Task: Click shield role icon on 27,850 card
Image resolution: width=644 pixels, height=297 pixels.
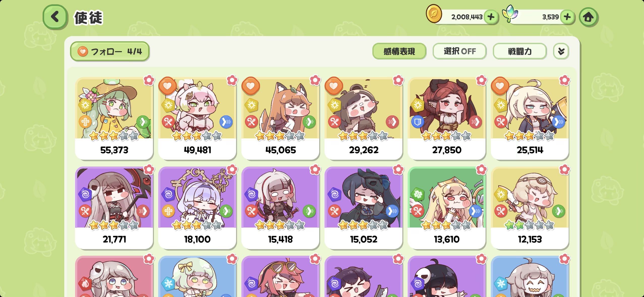Action: [x=417, y=122]
